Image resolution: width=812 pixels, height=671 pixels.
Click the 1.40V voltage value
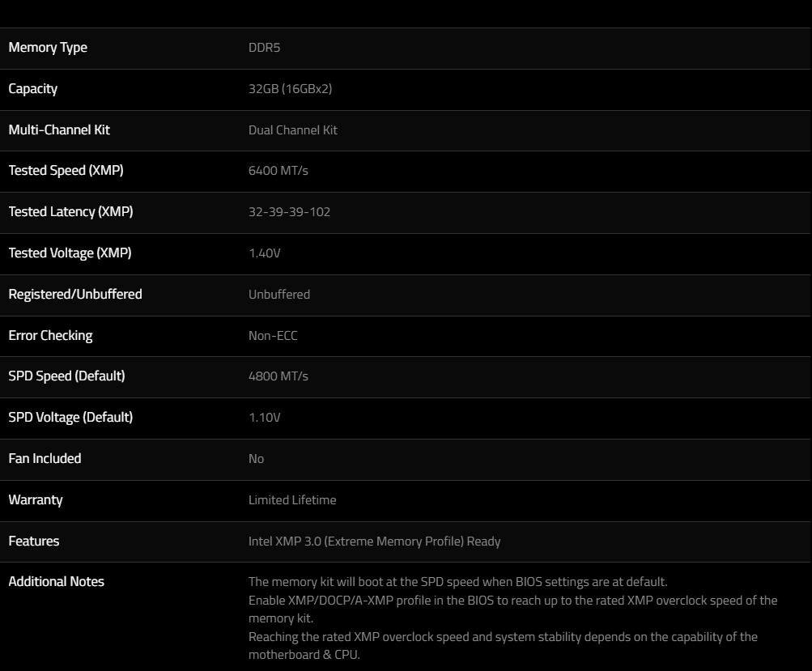(264, 253)
